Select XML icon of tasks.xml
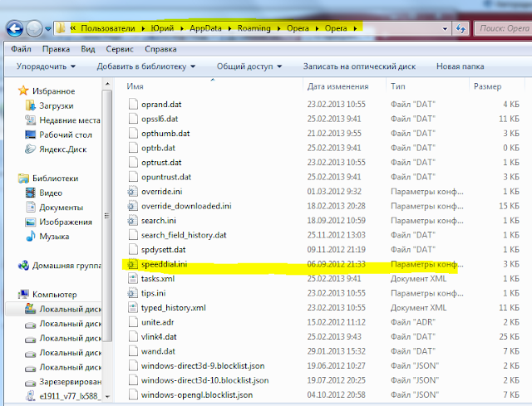532x406 pixels. point(133,279)
